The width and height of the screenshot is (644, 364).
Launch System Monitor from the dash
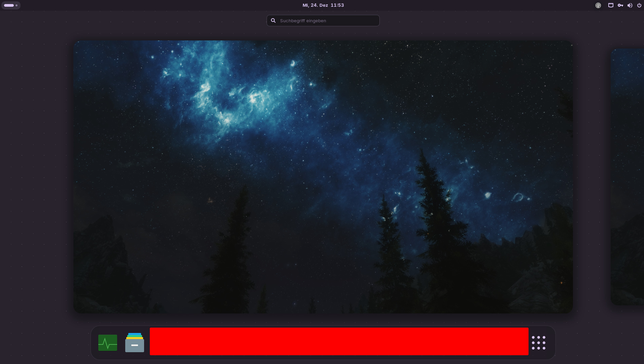click(108, 343)
